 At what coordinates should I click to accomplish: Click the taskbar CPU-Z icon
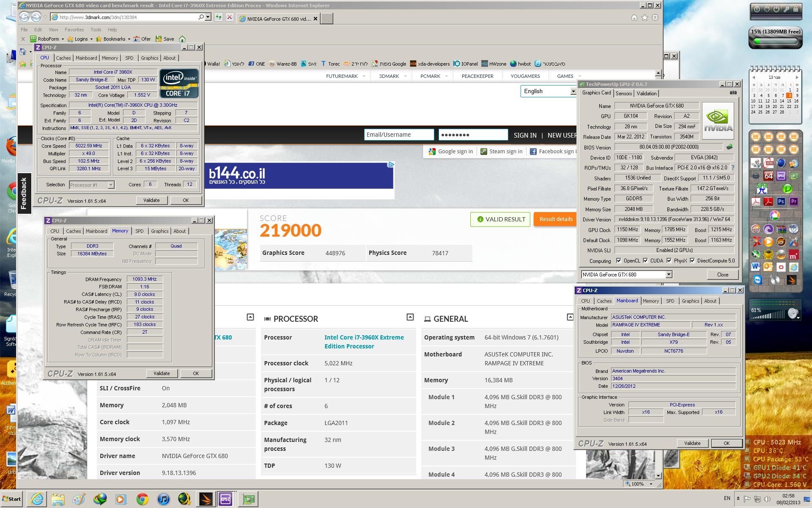click(x=225, y=499)
